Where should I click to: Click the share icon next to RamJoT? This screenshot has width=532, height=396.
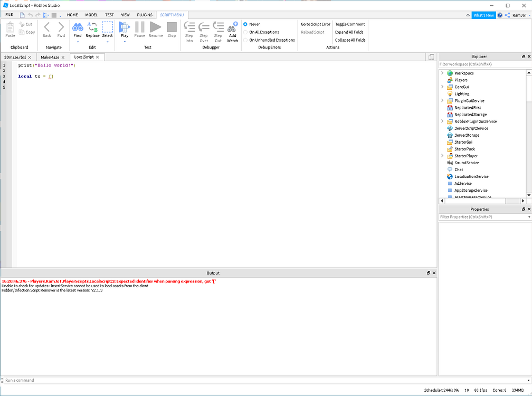point(507,15)
